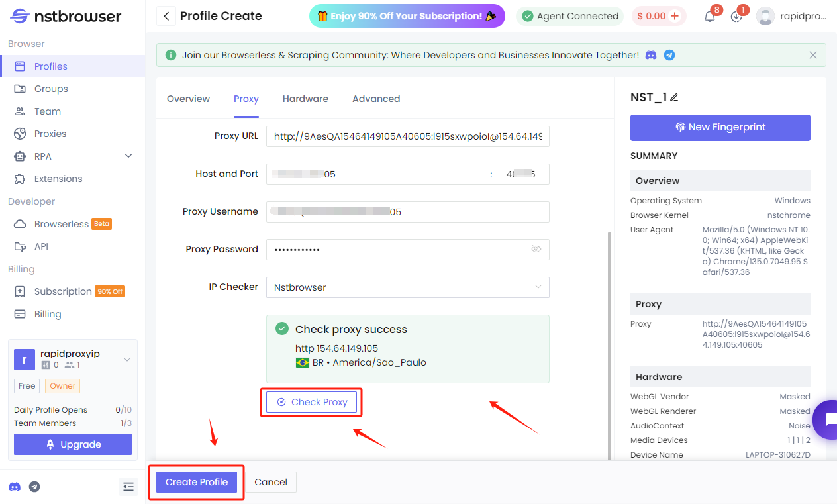
Task: Dismiss the community banner
Action: 813,56
